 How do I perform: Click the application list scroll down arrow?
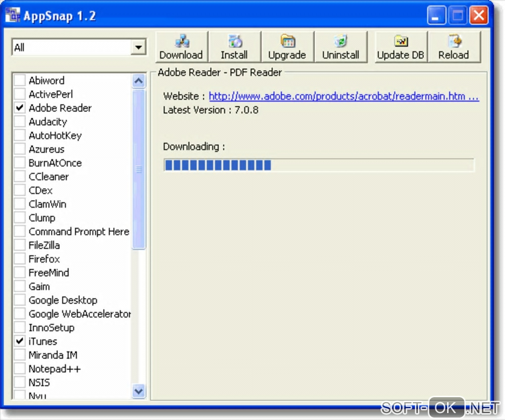pos(139,391)
